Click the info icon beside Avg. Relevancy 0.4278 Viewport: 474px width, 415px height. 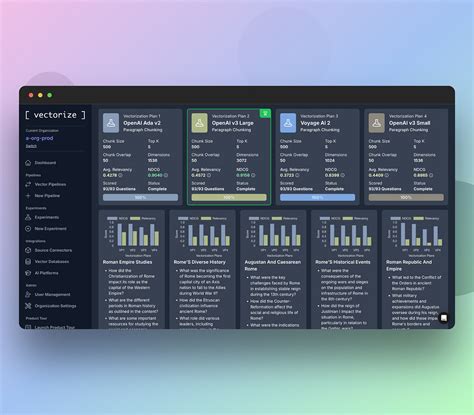pos(120,175)
